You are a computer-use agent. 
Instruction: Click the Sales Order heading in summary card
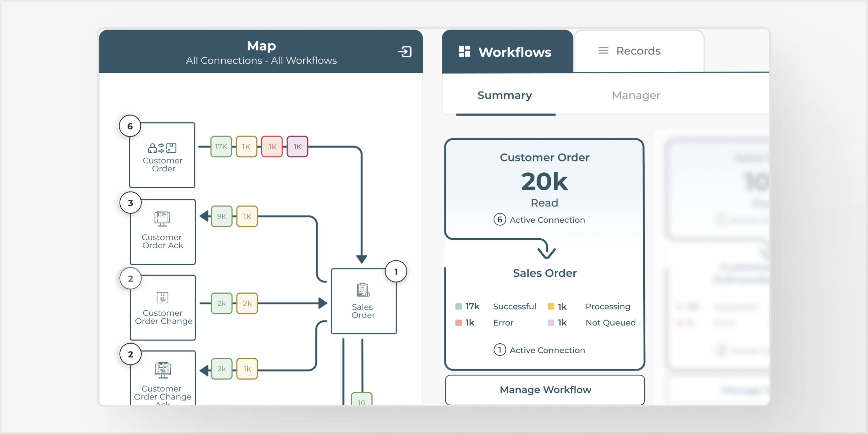(545, 273)
